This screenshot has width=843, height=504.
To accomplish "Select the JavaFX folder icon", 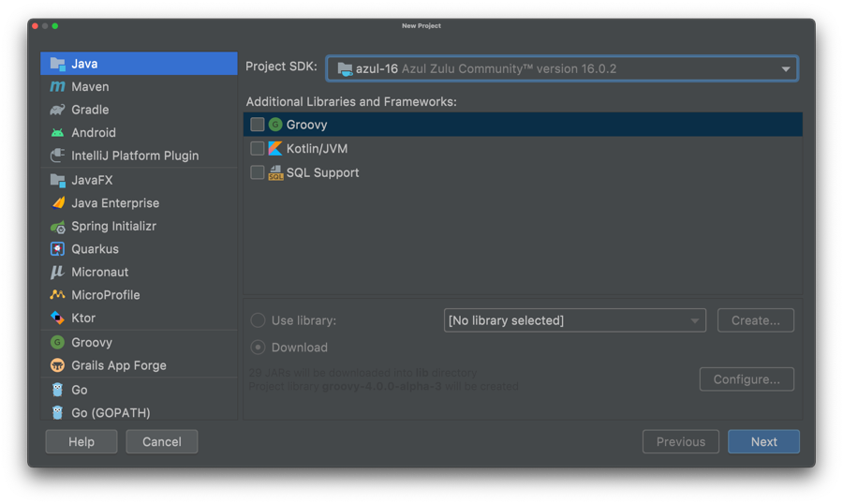I will (x=57, y=180).
